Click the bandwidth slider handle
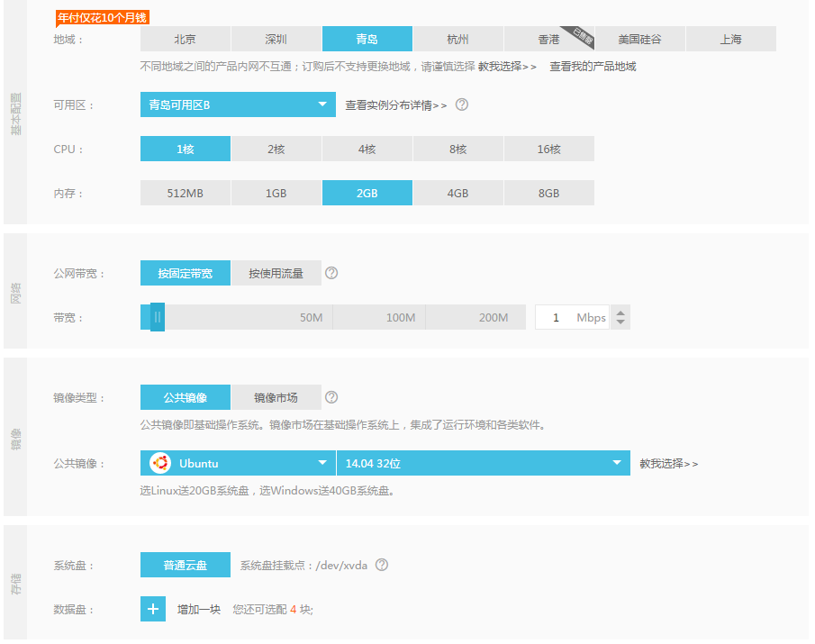 coord(158,317)
